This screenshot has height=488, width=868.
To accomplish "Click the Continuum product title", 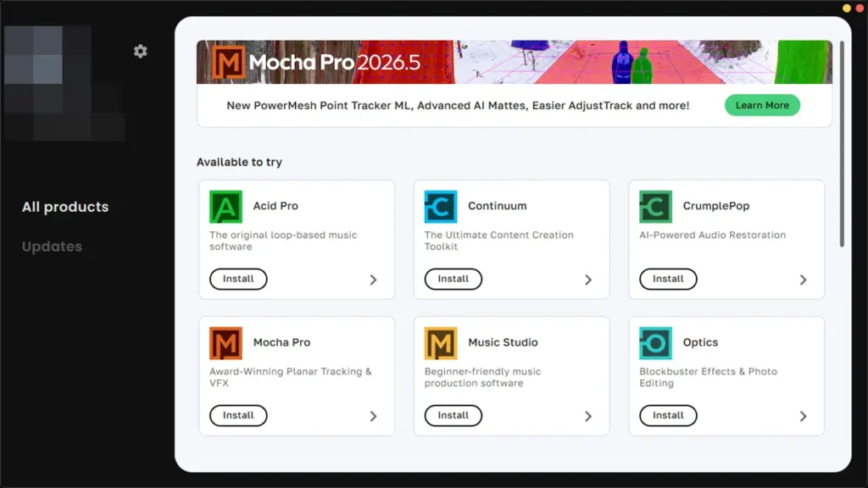I will tap(497, 206).
